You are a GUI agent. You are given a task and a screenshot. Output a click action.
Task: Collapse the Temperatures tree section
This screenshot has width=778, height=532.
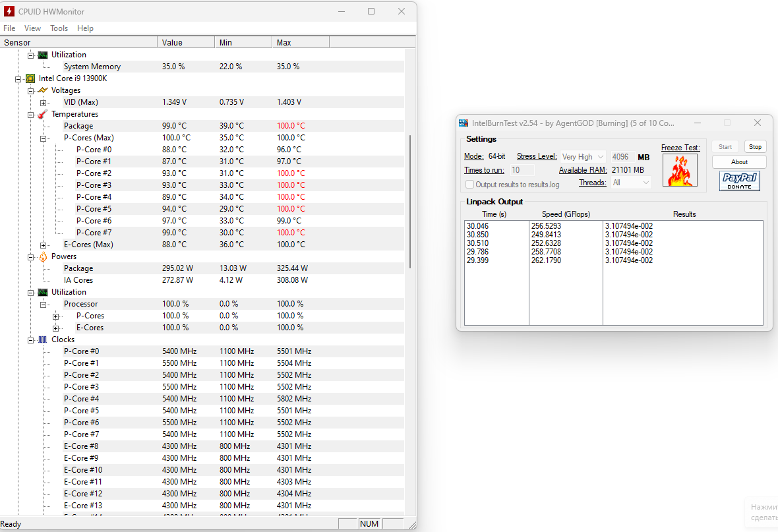[31, 115]
